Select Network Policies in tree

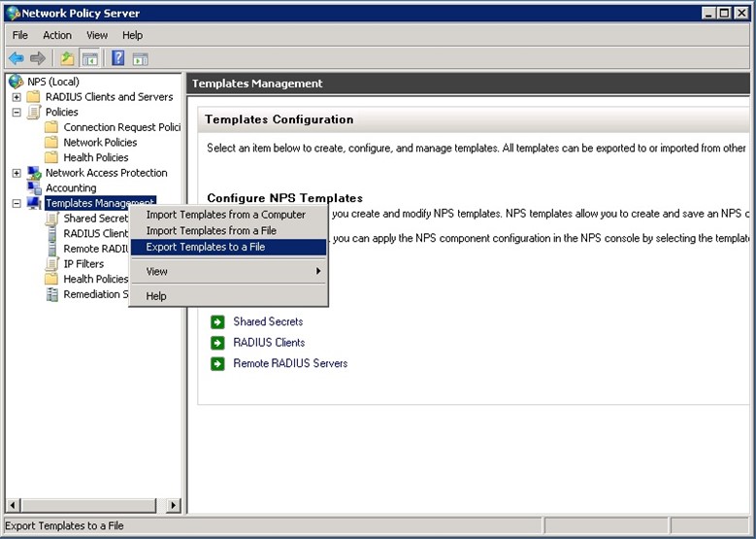(100, 143)
